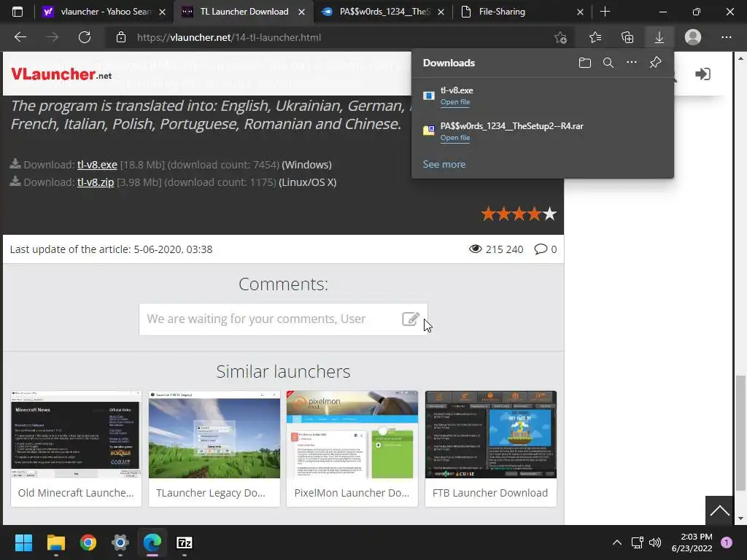Add this page to favorites
This screenshot has width=747, height=560.
tap(561, 37)
